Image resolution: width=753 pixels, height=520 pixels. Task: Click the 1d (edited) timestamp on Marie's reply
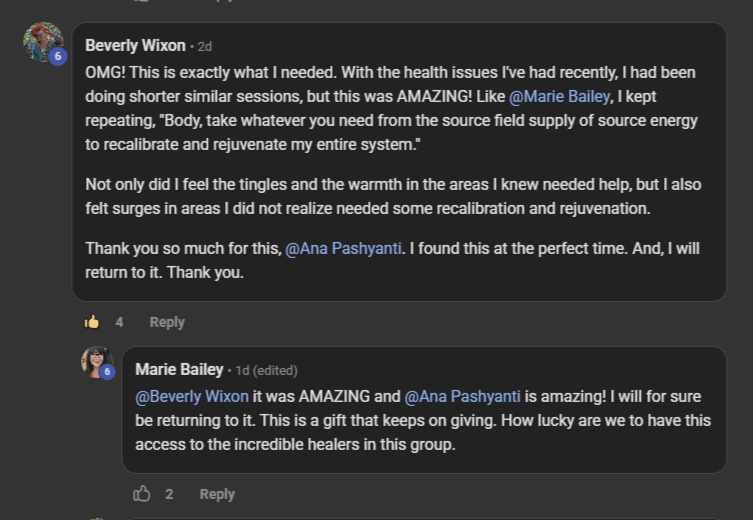266,371
